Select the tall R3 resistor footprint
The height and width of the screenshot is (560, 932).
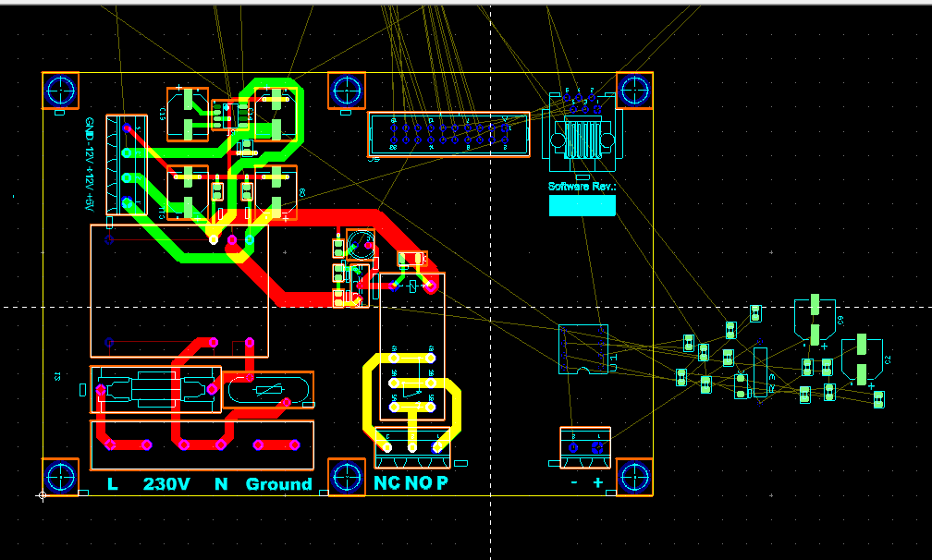760,372
